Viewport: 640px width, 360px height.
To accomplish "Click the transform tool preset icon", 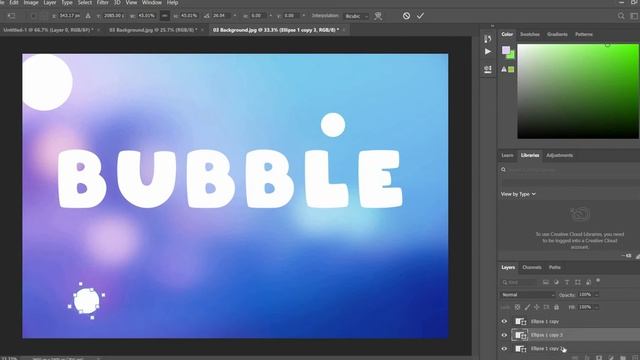I will pos(11,16).
